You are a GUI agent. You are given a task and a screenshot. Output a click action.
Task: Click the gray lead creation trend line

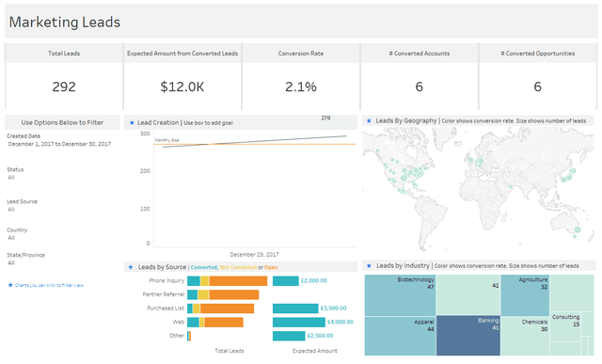255,141
